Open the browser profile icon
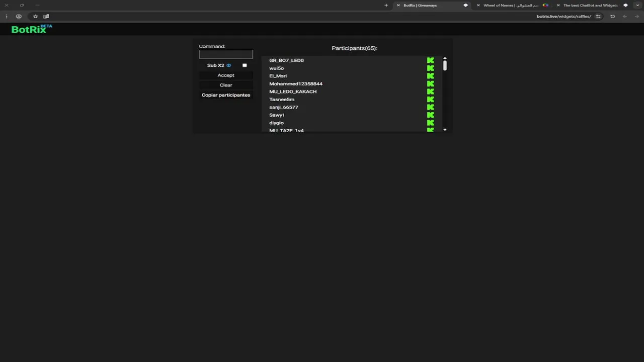 [19, 17]
